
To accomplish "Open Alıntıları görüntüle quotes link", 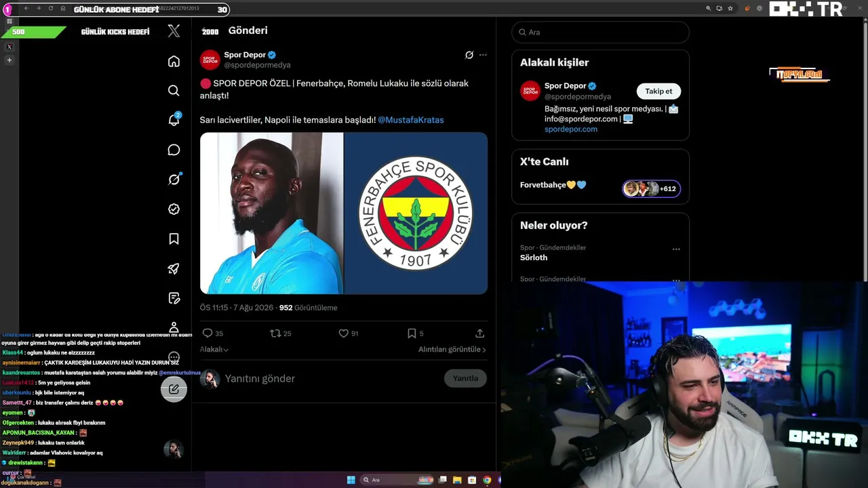I will (x=452, y=349).
